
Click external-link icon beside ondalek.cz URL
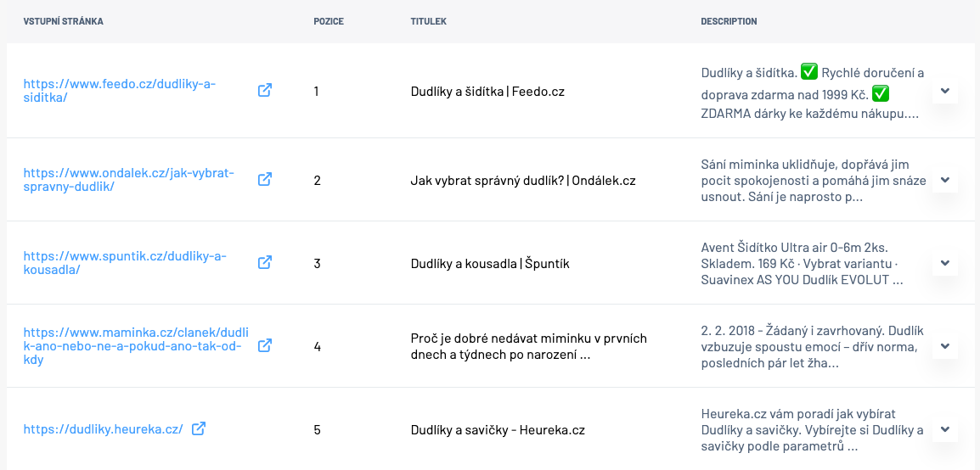265,180
